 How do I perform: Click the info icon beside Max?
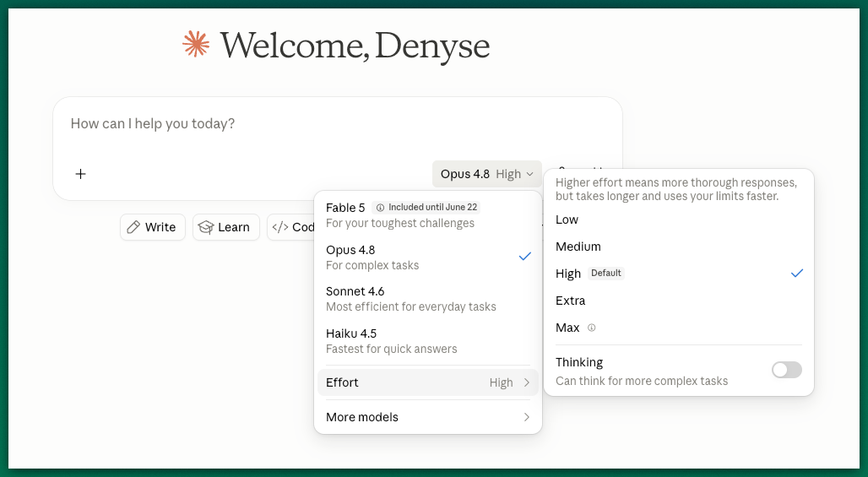[x=591, y=328]
